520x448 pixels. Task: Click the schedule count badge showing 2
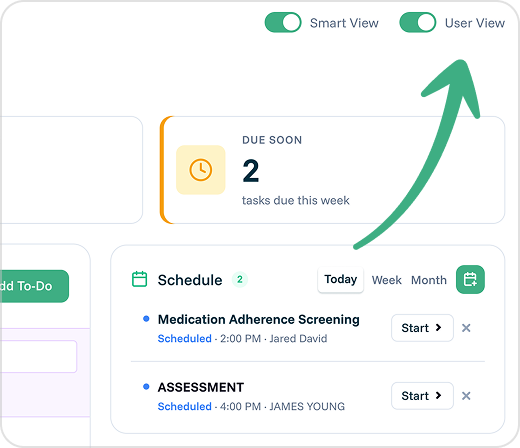[240, 279]
